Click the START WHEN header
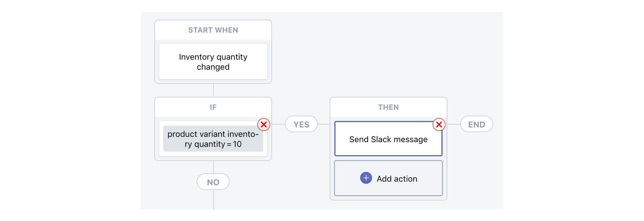 [x=213, y=30]
